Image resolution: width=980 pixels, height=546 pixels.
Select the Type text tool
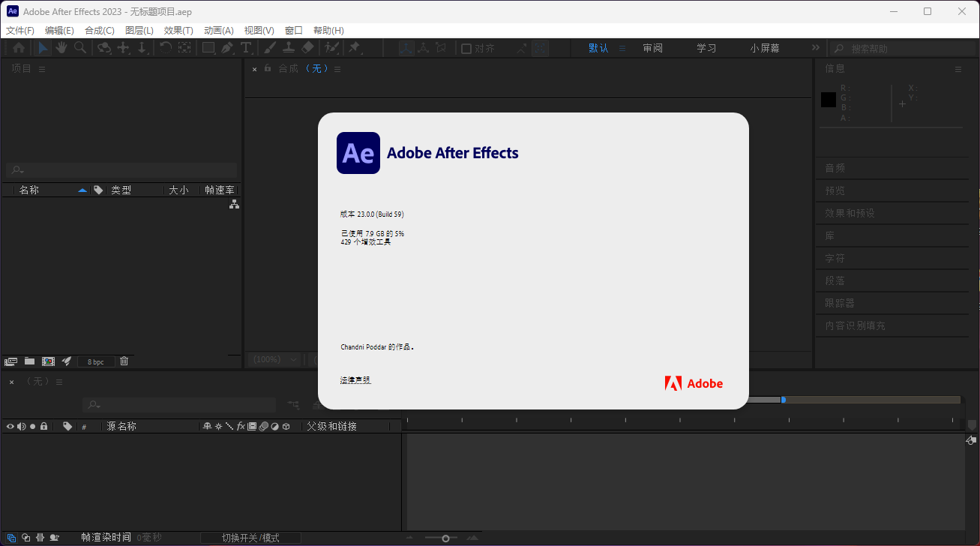(x=246, y=48)
